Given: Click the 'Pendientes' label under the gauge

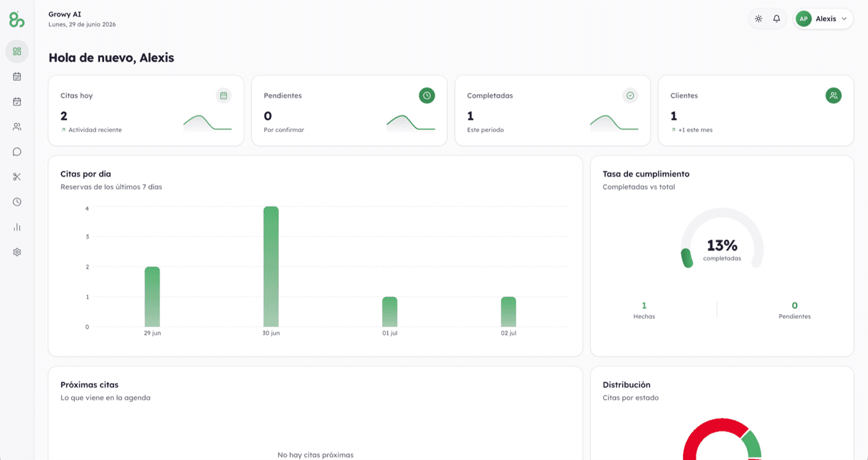Looking at the screenshot, I should (794, 317).
